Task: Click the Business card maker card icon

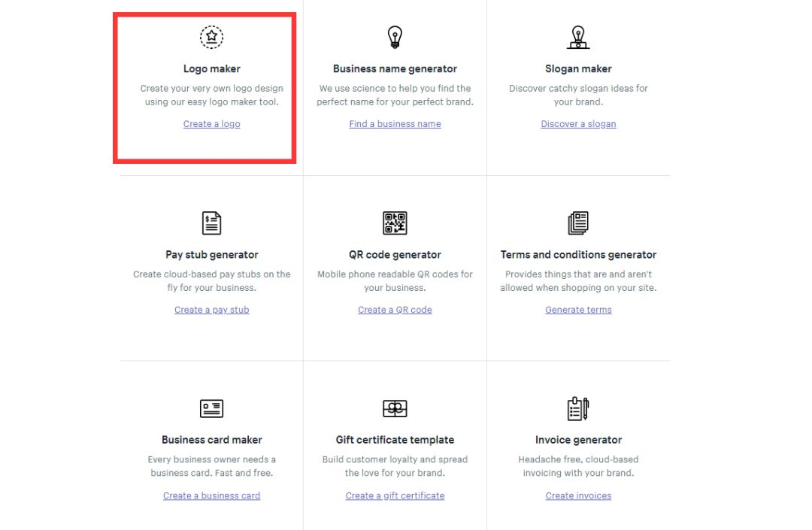Action: [211, 408]
